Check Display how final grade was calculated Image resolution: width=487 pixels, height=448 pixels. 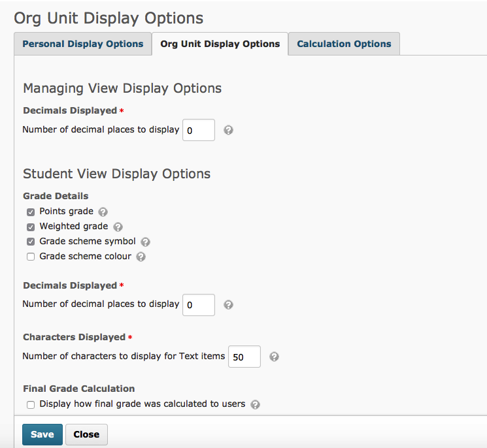(31, 404)
